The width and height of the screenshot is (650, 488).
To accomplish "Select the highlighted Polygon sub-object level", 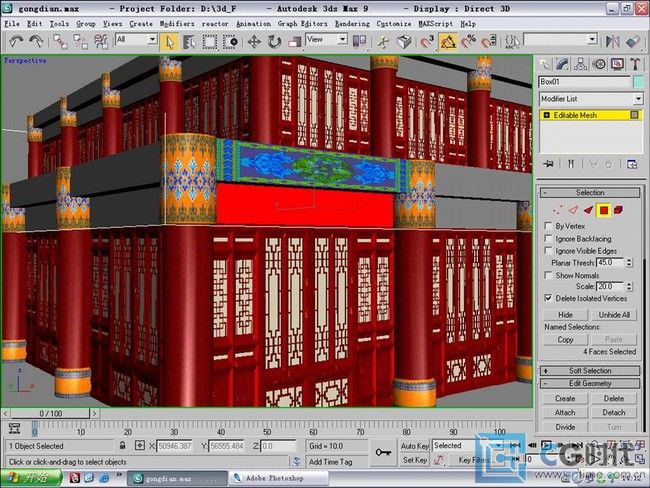I will tap(604, 210).
